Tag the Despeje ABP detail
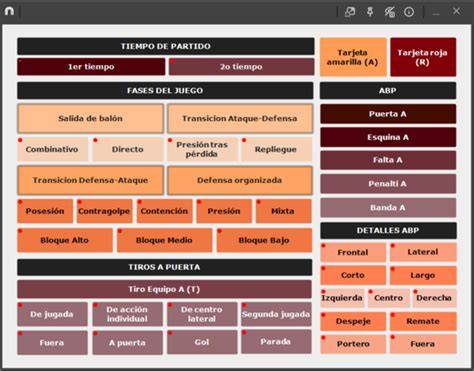474x371 pixels. coord(353,321)
